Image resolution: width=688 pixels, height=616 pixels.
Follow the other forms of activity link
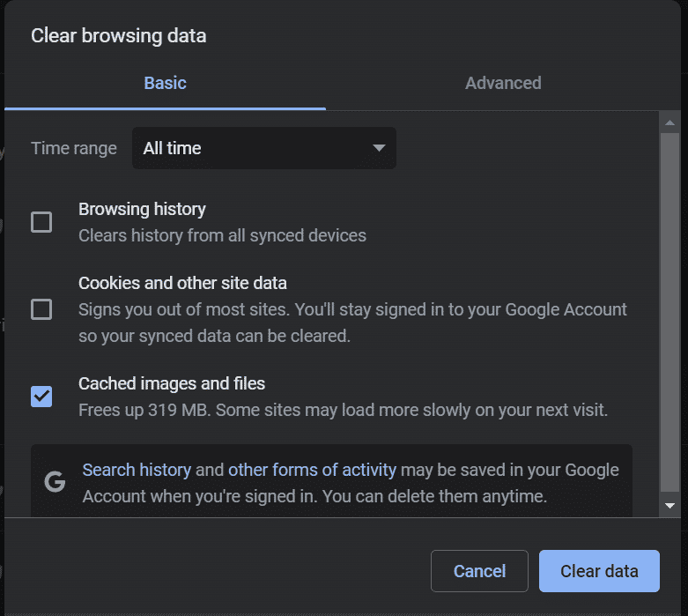click(x=312, y=470)
